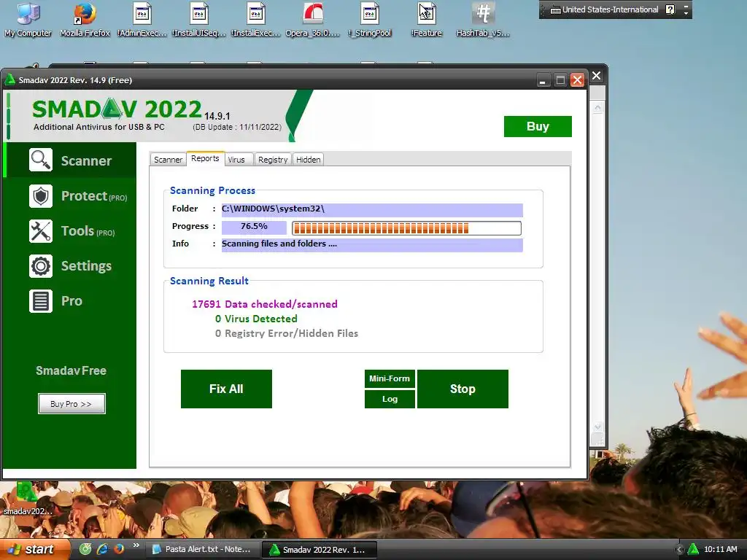Screen dimensions: 747x560
Task: Click the Log button
Action: click(x=390, y=399)
